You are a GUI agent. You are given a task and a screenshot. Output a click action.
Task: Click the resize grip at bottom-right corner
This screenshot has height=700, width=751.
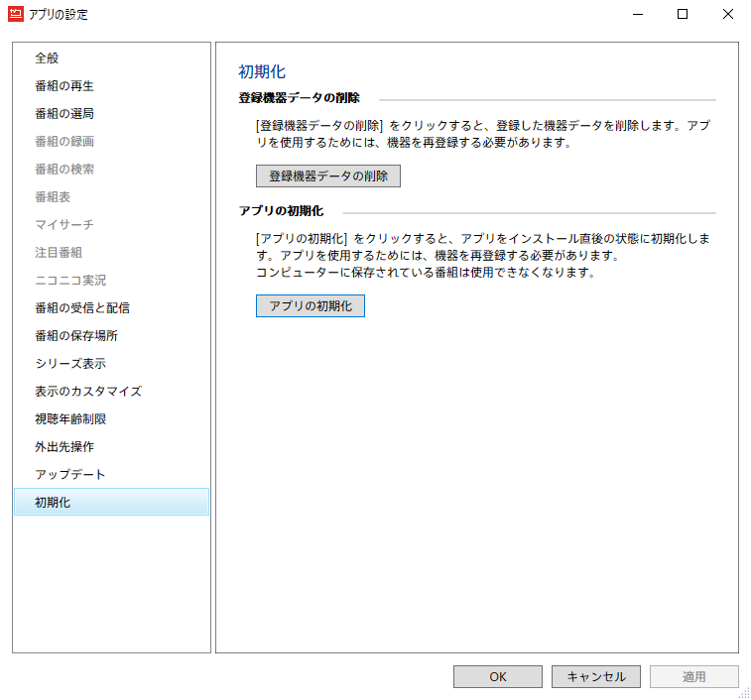[743, 692]
